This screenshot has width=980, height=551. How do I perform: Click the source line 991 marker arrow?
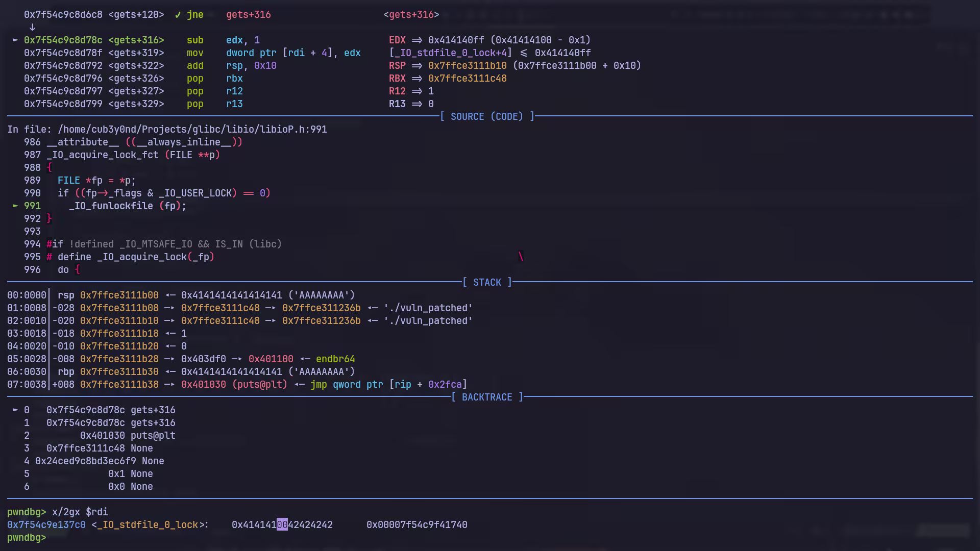15,206
